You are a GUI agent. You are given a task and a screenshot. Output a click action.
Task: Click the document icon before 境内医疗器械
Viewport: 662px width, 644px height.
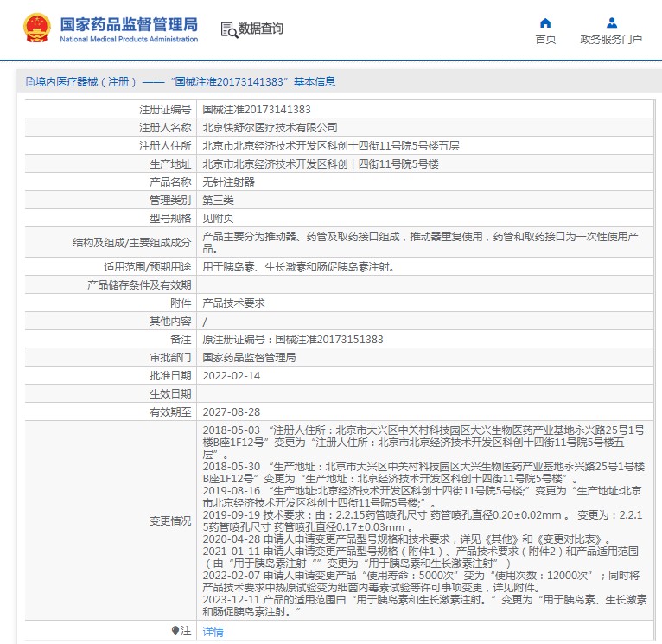click(30, 82)
